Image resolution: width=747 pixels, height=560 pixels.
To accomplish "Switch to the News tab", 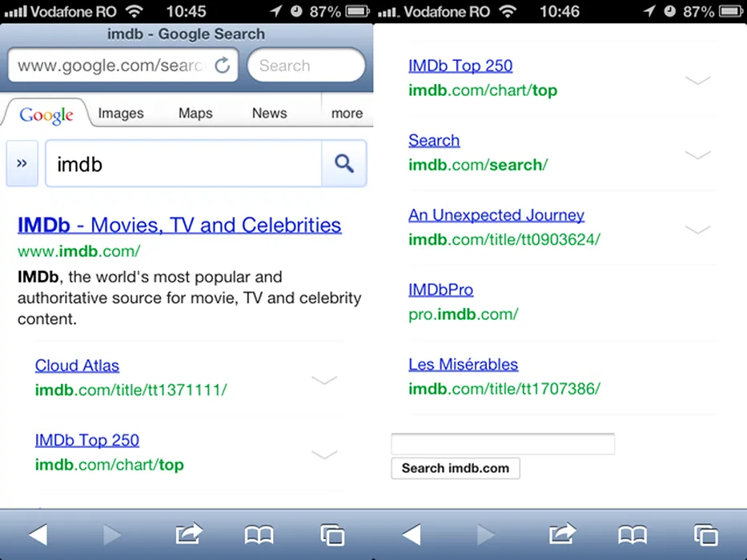I will pos(270,114).
